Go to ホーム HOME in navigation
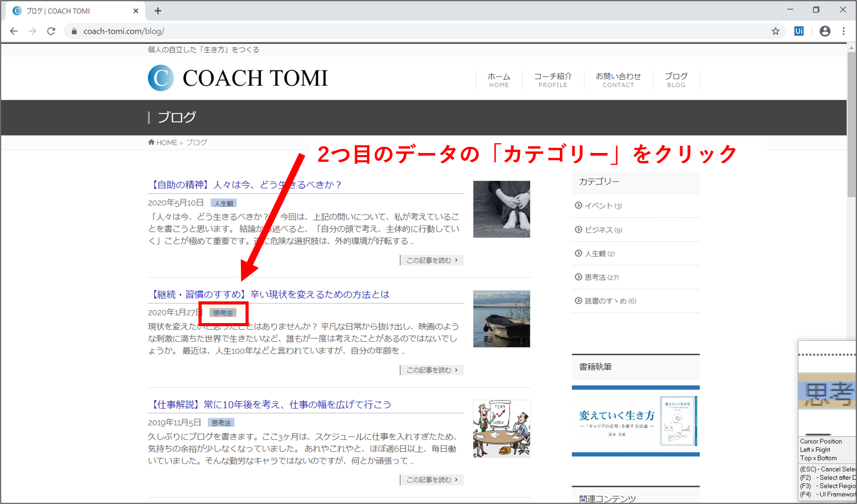 click(499, 80)
